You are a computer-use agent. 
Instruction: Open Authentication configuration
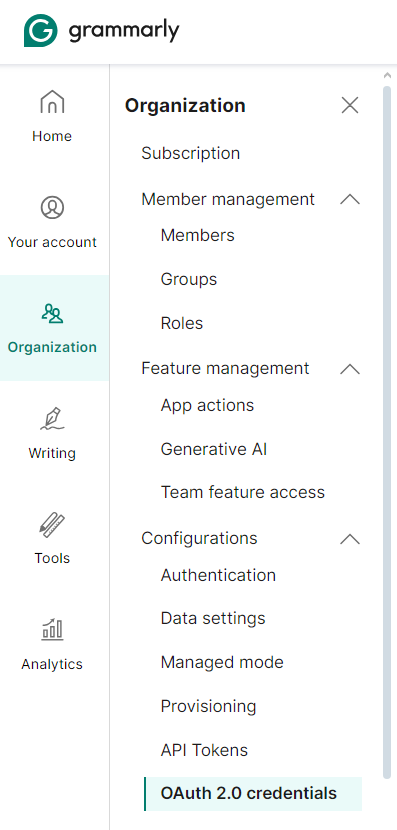tap(218, 575)
